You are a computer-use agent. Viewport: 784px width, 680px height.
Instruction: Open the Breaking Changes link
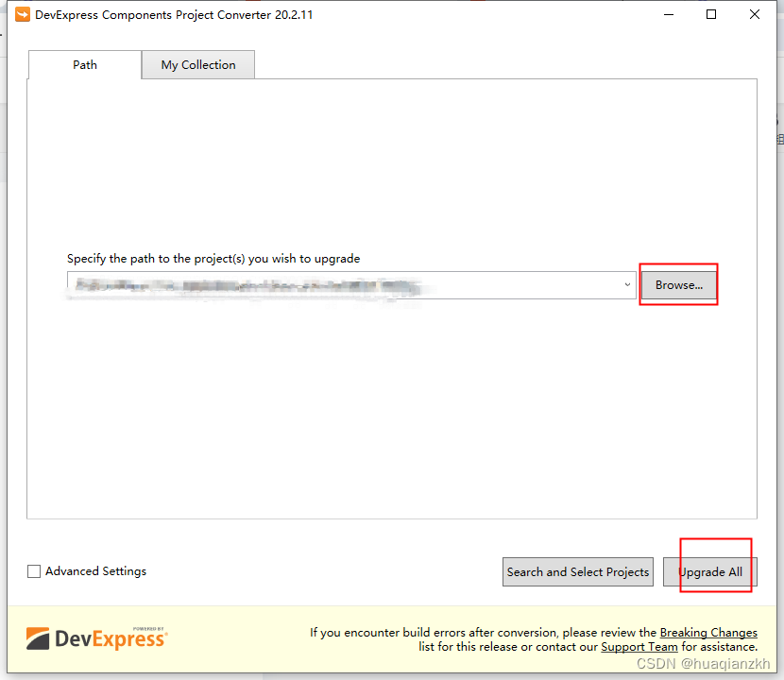click(x=708, y=632)
